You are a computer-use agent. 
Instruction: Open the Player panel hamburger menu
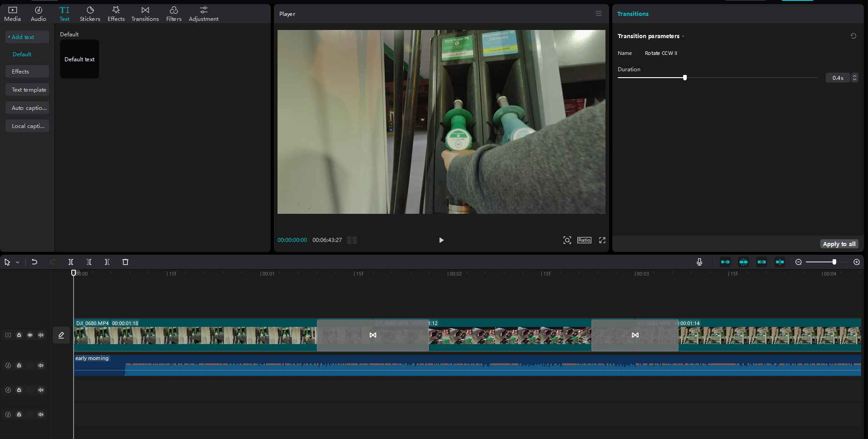click(x=599, y=14)
